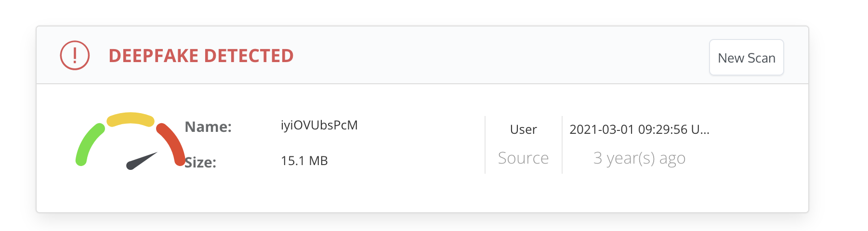Screen dimensions: 868x231
Task: Click the 2021-03-01 09:29:56 timestamp
Action: coord(628,129)
